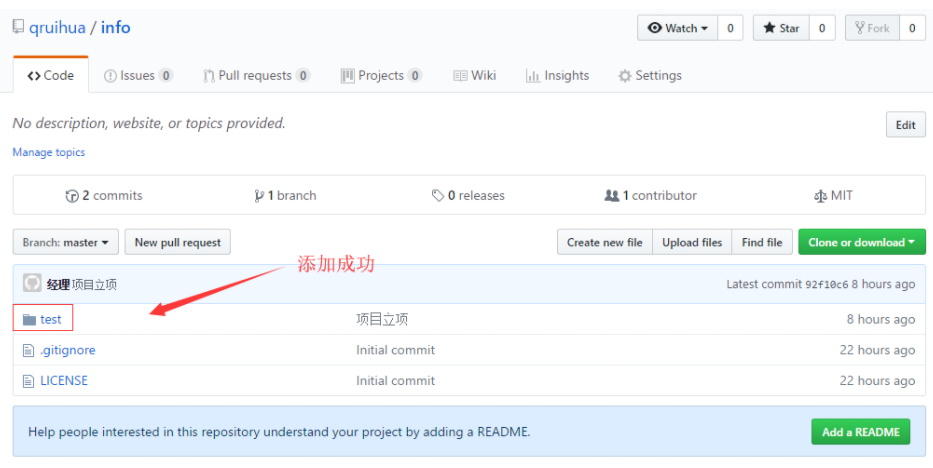Click '22 hours ago' in LICENSE row
Screen dimensions: 933x468
[877, 381]
